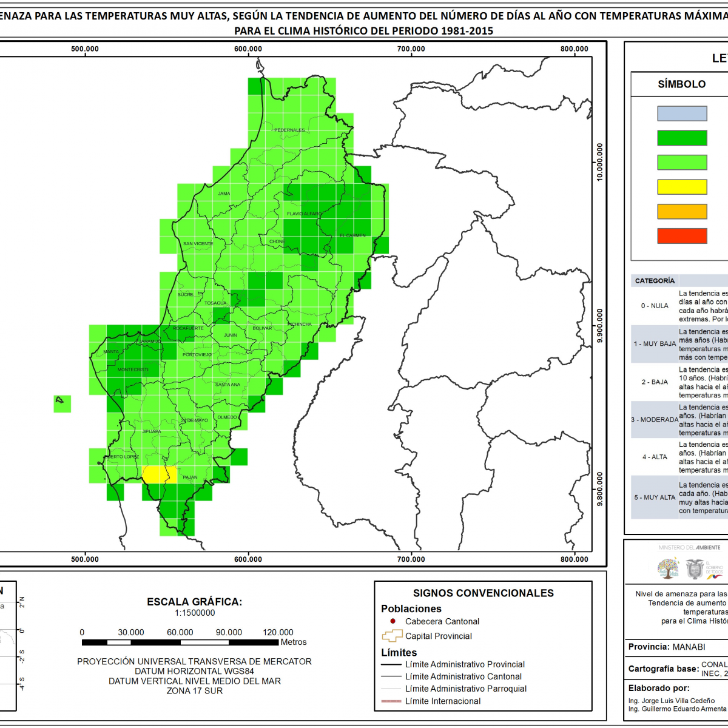Click the colorful tree logo
The height and width of the screenshot is (728, 728).
[668, 568]
